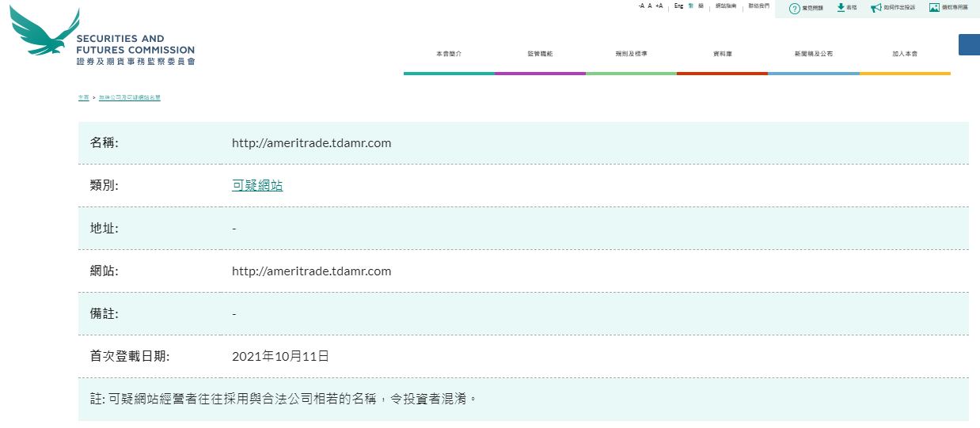Expand the 規則及標準 navigation menu
The height and width of the screenshot is (428, 980).
631,54
